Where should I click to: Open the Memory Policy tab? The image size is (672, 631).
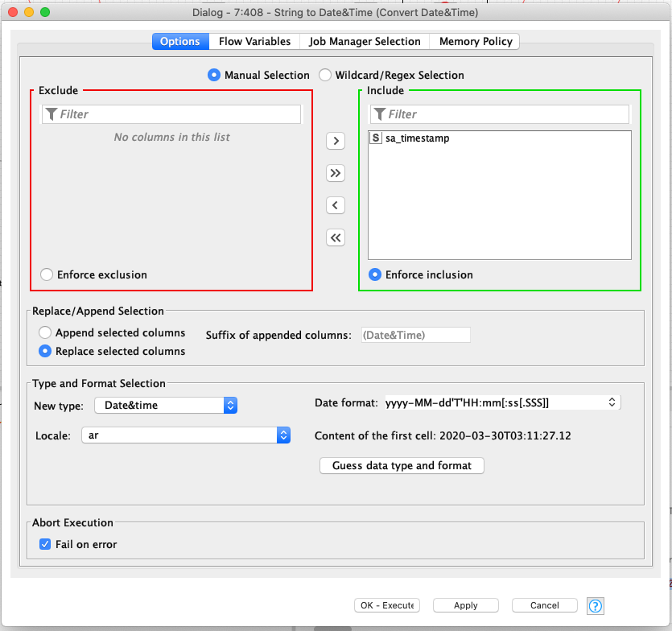tap(475, 41)
